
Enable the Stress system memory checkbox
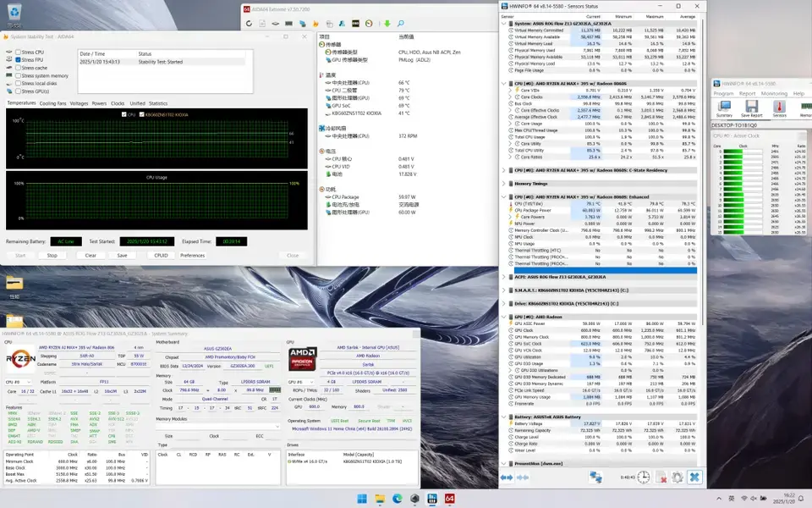point(18,75)
